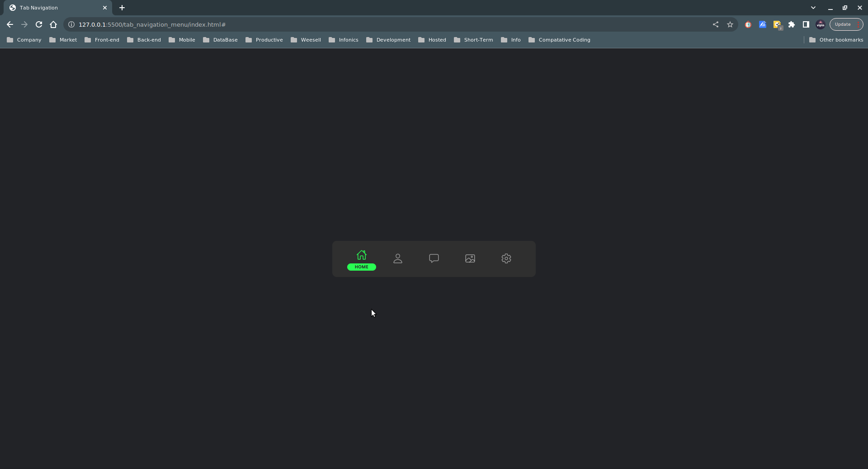This screenshot has width=868, height=469.
Task: Share the current page via the share icon
Action: point(716,24)
